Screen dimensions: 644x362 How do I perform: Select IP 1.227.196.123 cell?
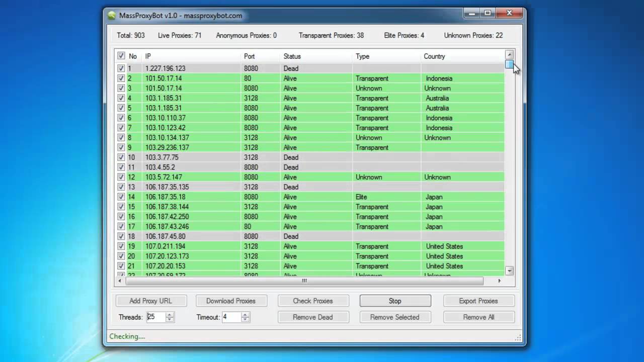(166, 68)
